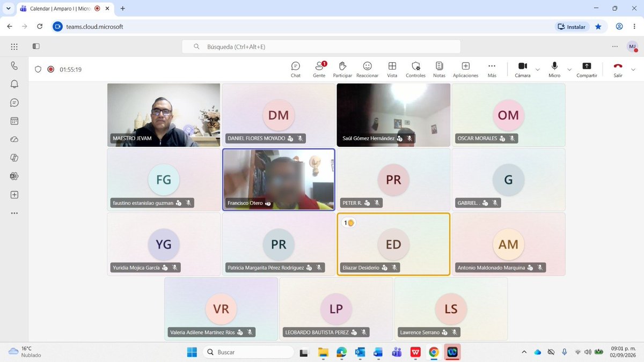Toggle the Teams navigation sidebar panel
The image size is (644, 362).
[36, 47]
